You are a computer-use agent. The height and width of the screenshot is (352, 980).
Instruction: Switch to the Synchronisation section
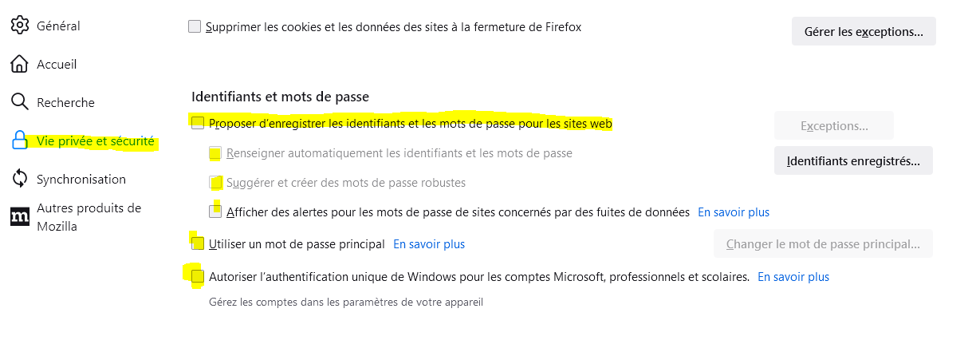81,179
